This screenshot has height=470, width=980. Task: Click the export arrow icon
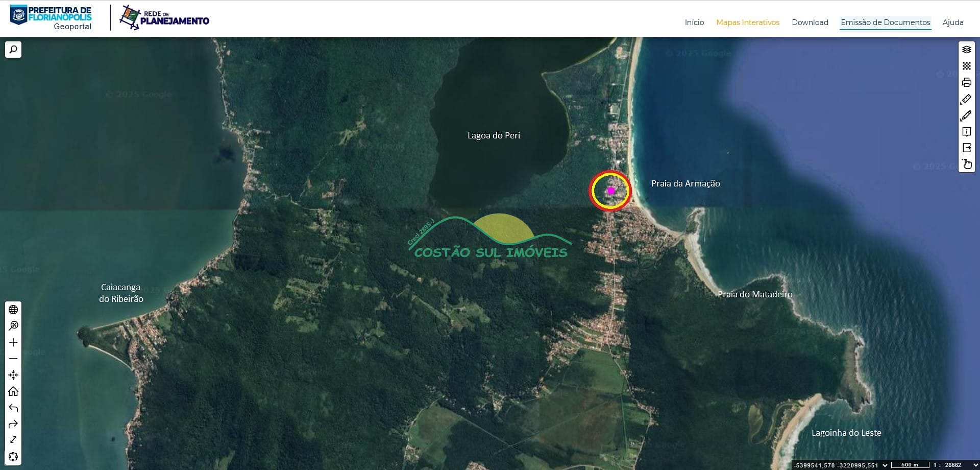[x=966, y=148]
